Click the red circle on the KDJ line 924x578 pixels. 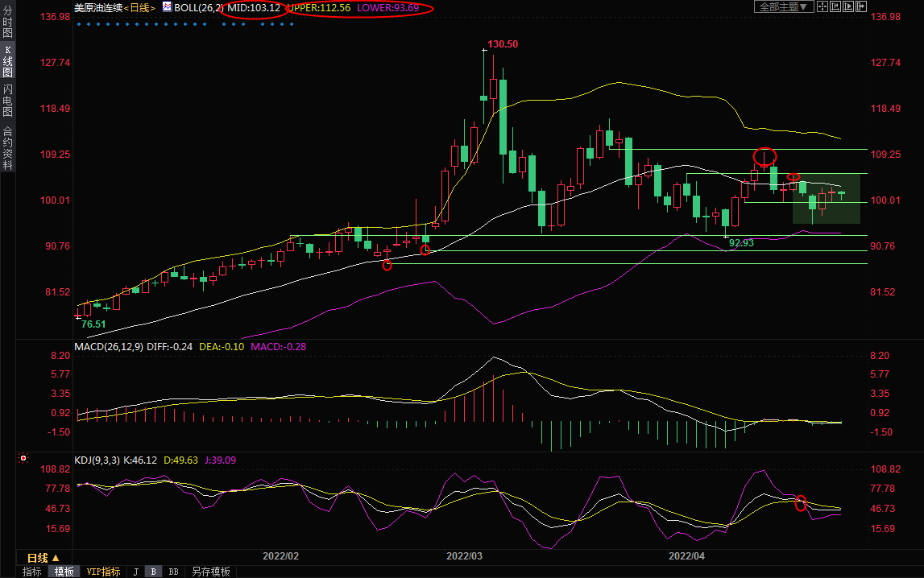[801, 503]
